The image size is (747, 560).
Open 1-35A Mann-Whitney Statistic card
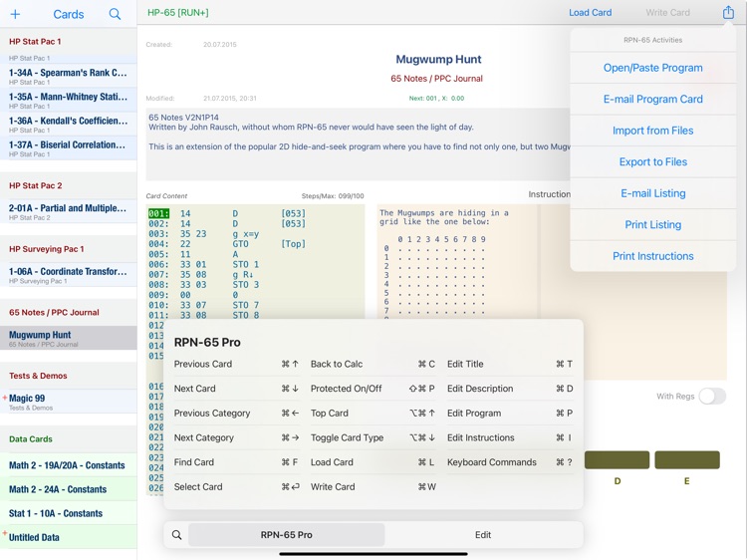[68, 100]
